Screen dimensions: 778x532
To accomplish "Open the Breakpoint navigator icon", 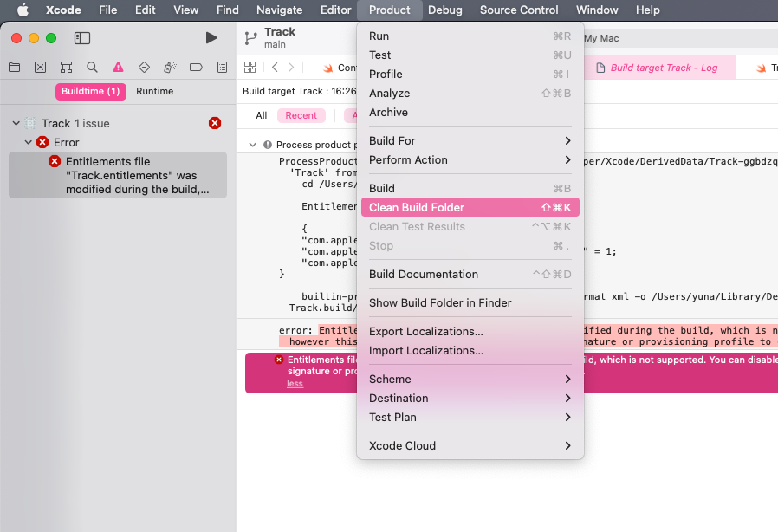I will tap(196, 68).
